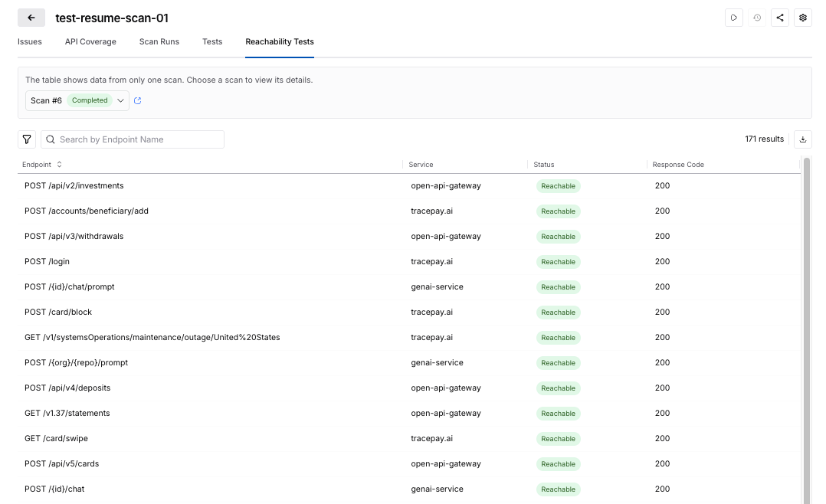Open scan history clock icon
Image resolution: width=826 pixels, height=504 pixels.
click(x=757, y=18)
